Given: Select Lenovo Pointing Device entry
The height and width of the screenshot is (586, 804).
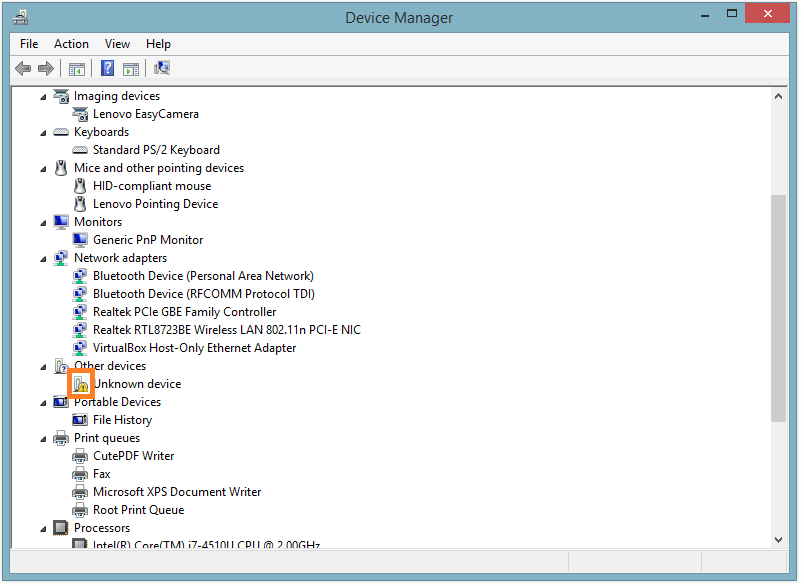Looking at the screenshot, I should 155,204.
